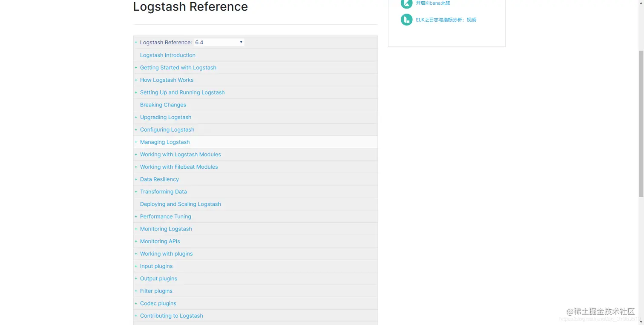Open Setting Up and Running Logstash link
Screen dimensions: 644x325
[x=182, y=92]
